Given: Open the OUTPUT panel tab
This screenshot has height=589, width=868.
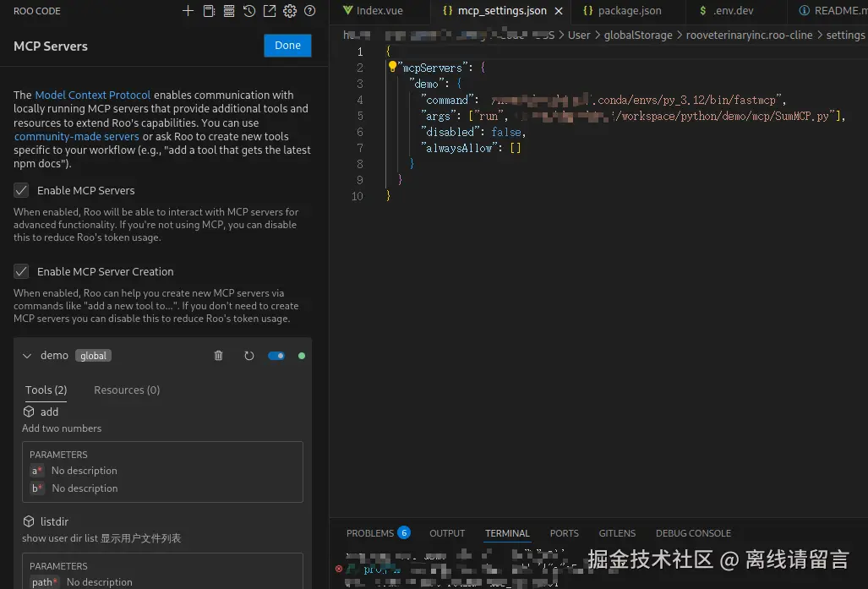Looking at the screenshot, I should (447, 533).
